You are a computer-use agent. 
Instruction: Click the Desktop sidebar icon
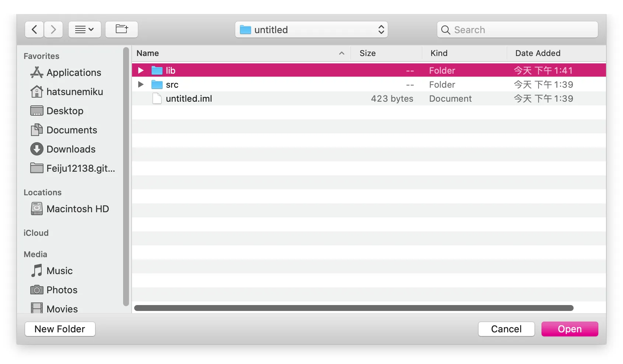click(36, 111)
